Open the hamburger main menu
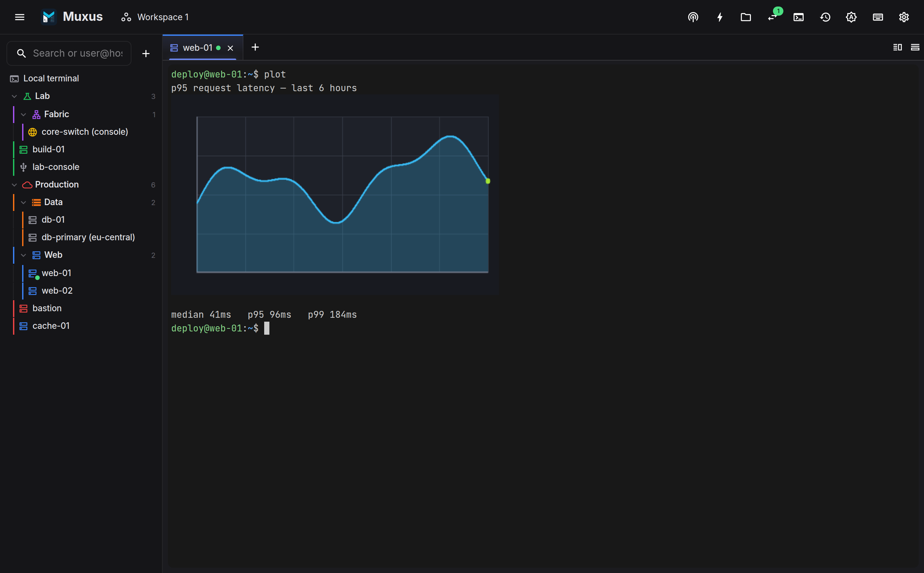The height and width of the screenshot is (573, 924). (x=20, y=17)
